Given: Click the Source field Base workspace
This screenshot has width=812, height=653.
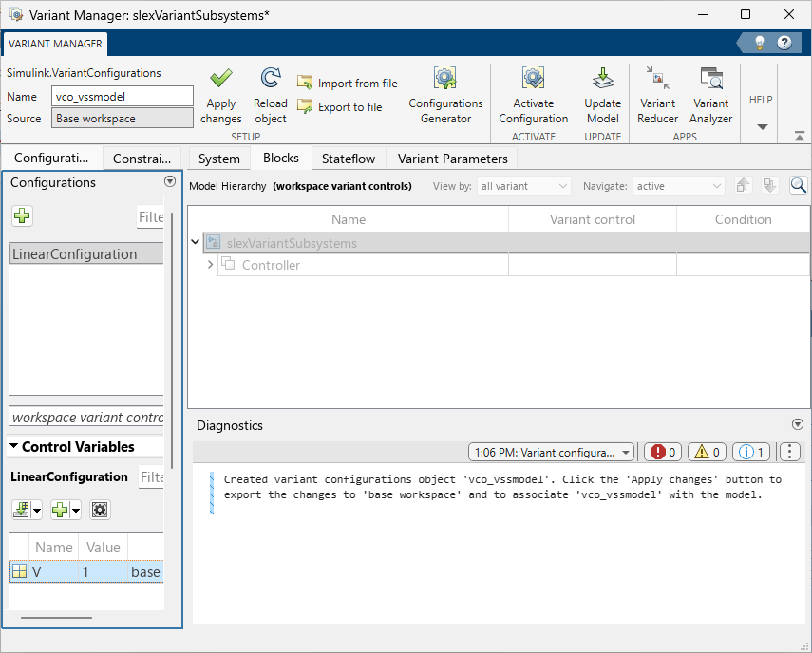Looking at the screenshot, I should (123, 118).
